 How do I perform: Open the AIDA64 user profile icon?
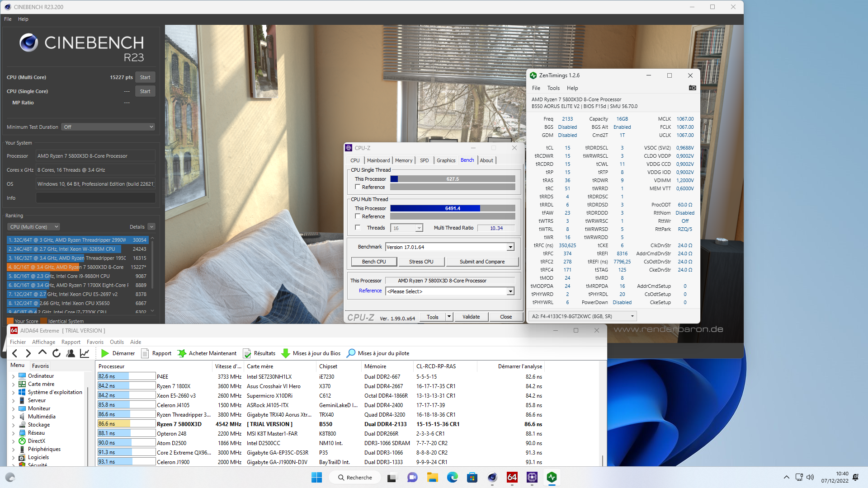[71, 353]
